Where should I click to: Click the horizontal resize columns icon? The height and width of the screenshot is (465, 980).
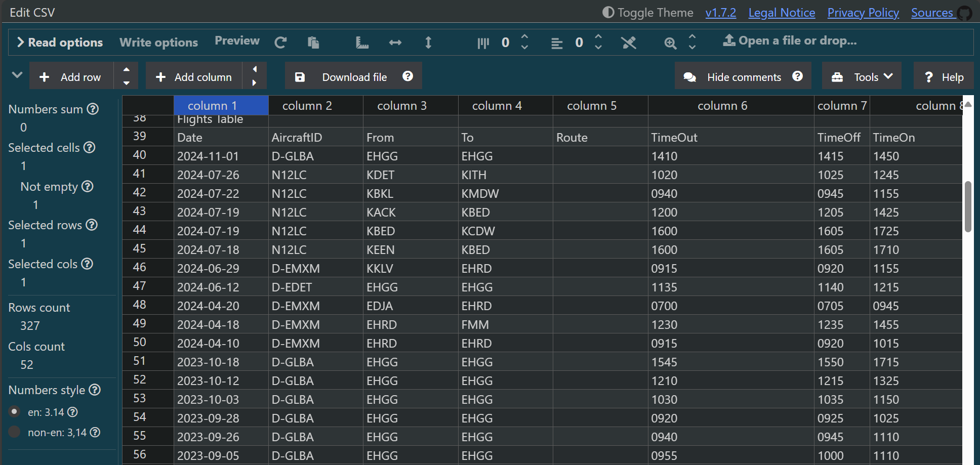[x=395, y=43]
